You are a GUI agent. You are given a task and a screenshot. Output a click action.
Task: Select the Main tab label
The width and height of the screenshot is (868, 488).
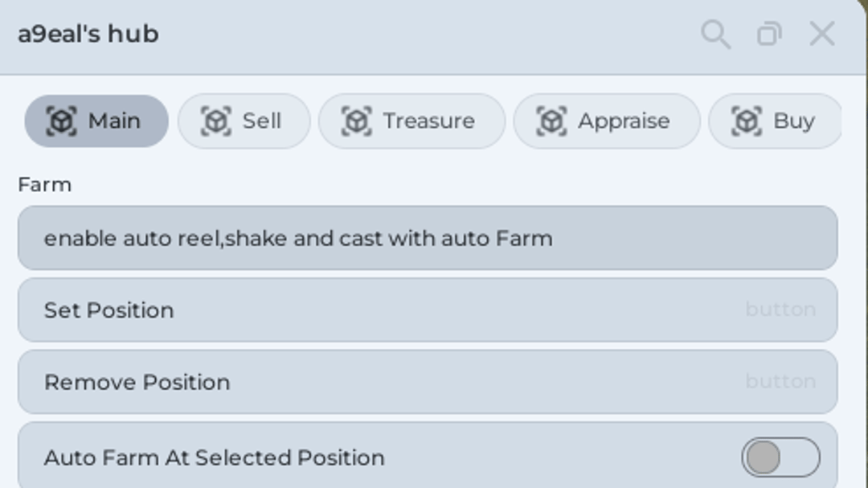tap(115, 121)
